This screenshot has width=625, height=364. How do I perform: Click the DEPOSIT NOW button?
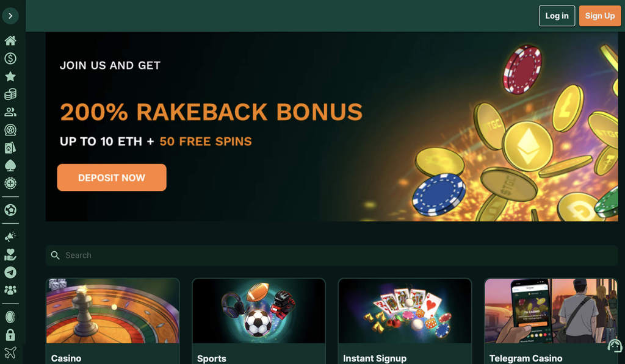pyautogui.click(x=112, y=177)
